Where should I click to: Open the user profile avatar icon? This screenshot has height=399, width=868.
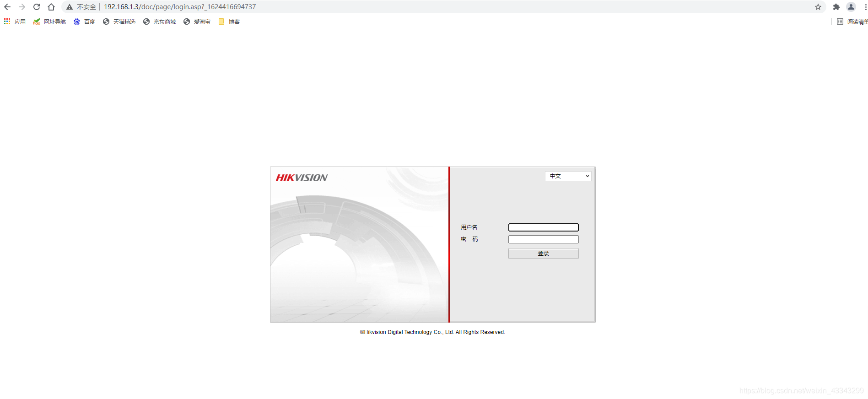pyautogui.click(x=851, y=7)
